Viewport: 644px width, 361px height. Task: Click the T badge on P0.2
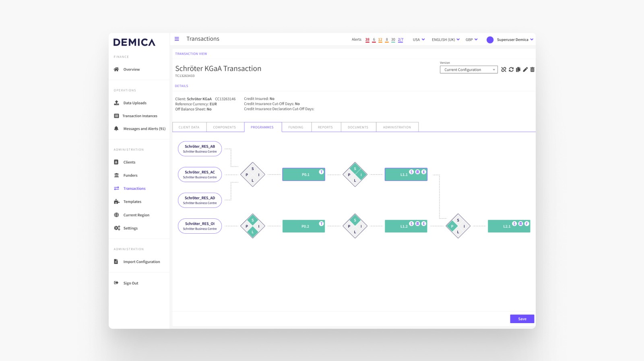click(x=321, y=224)
